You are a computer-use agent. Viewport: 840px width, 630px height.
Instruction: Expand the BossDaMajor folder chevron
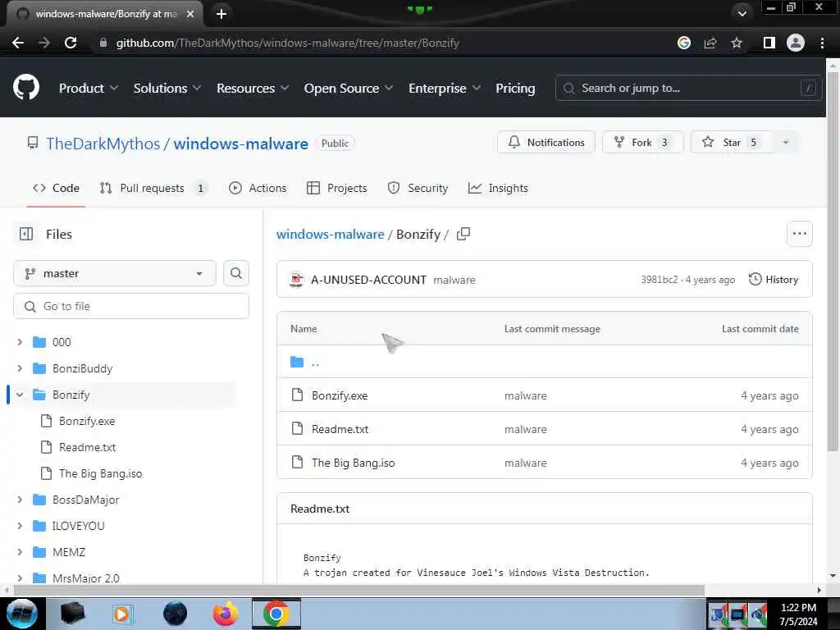20,500
